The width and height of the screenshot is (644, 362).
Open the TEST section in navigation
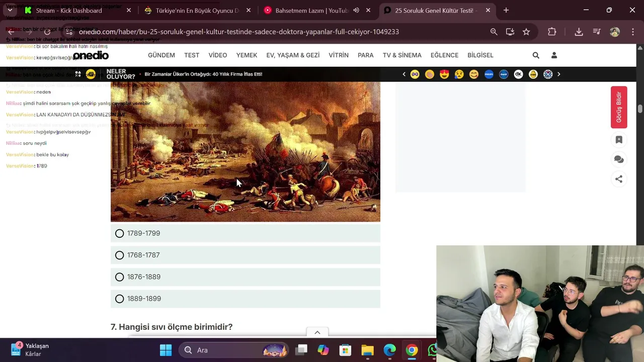point(192,55)
